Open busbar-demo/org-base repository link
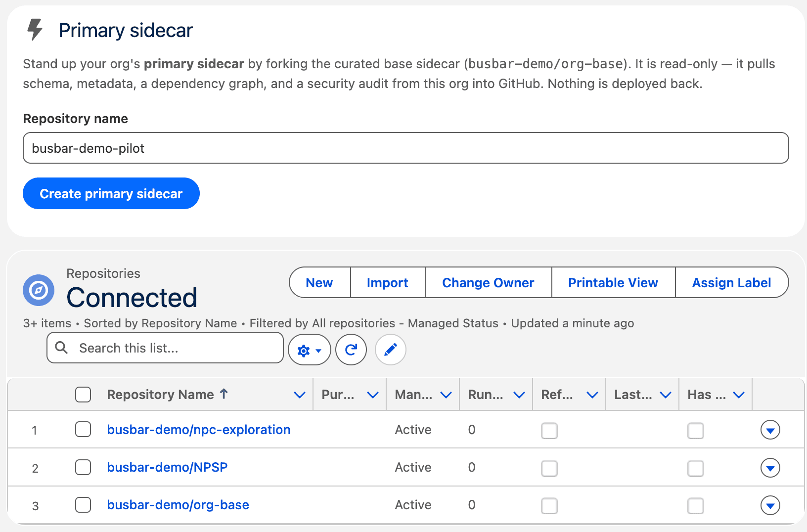 pyautogui.click(x=178, y=505)
